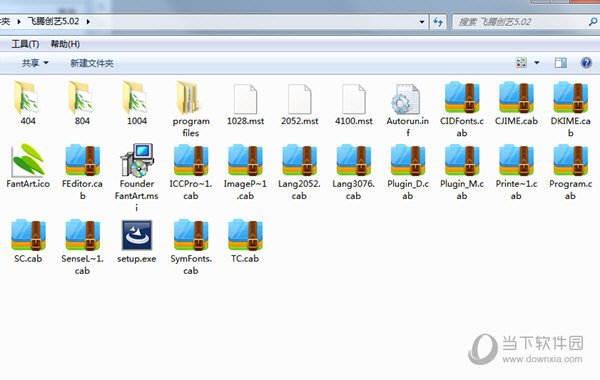Open the 工具(T) menu
This screenshot has height=380, width=600.
pos(25,44)
